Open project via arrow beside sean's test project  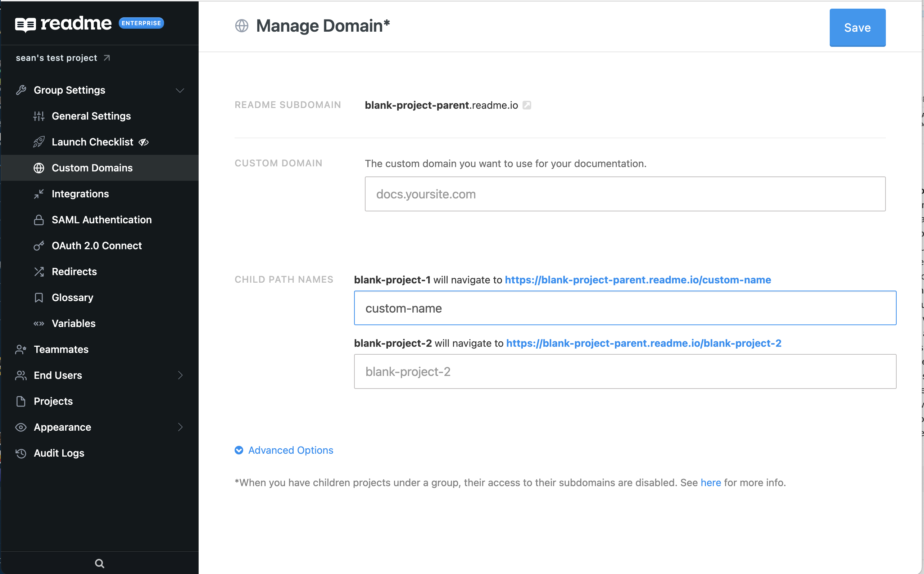107,58
